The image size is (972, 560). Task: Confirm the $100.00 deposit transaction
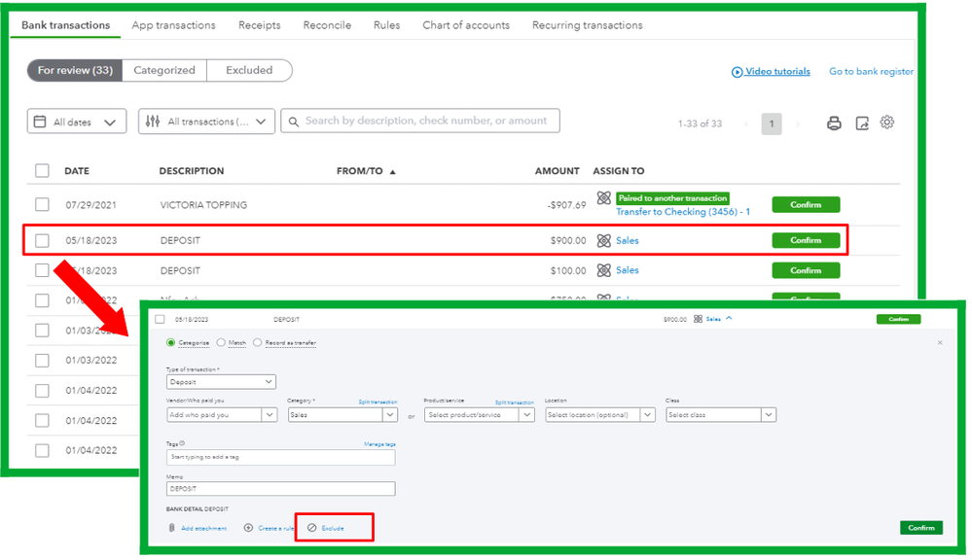tap(806, 270)
